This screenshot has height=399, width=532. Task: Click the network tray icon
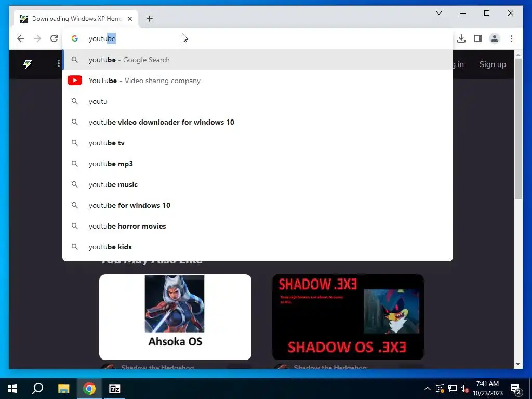(x=453, y=389)
